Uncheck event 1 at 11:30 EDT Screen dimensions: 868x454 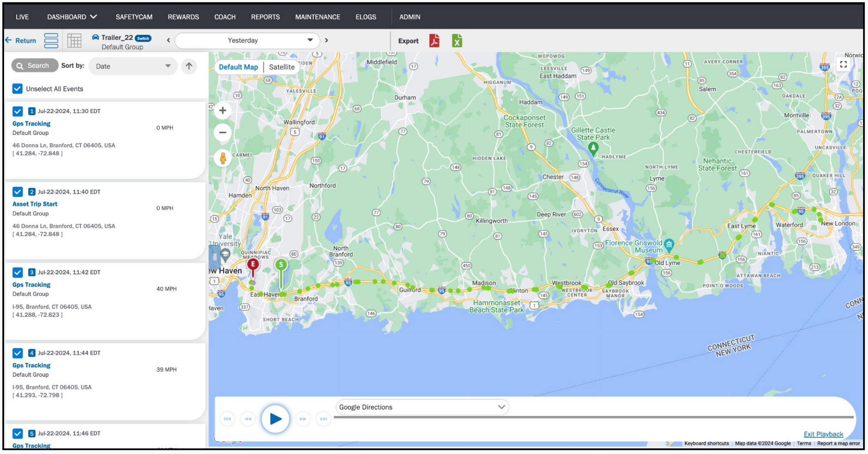(x=17, y=111)
